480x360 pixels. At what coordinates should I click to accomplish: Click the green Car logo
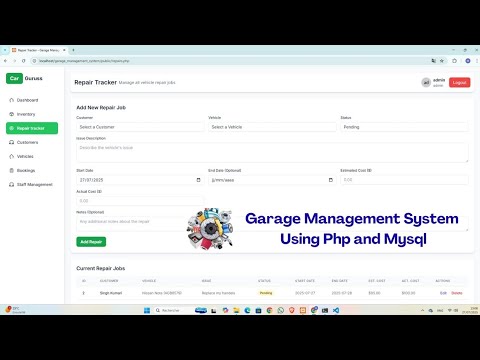pyautogui.click(x=14, y=78)
